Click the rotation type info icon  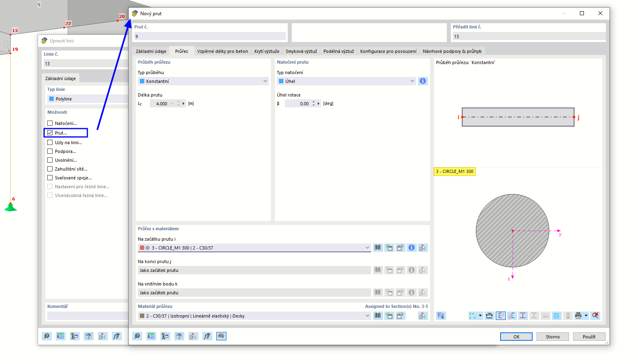pyautogui.click(x=423, y=81)
